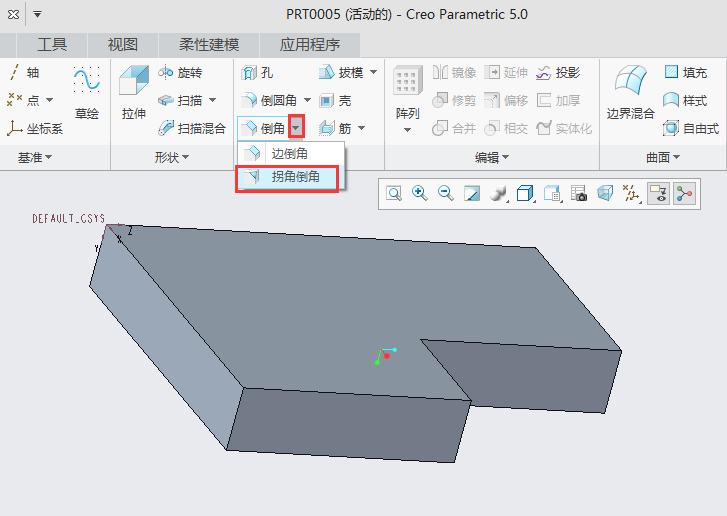Click the 倒角 dropdown arrow
This screenshot has height=516, width=727.
[296, 127]
